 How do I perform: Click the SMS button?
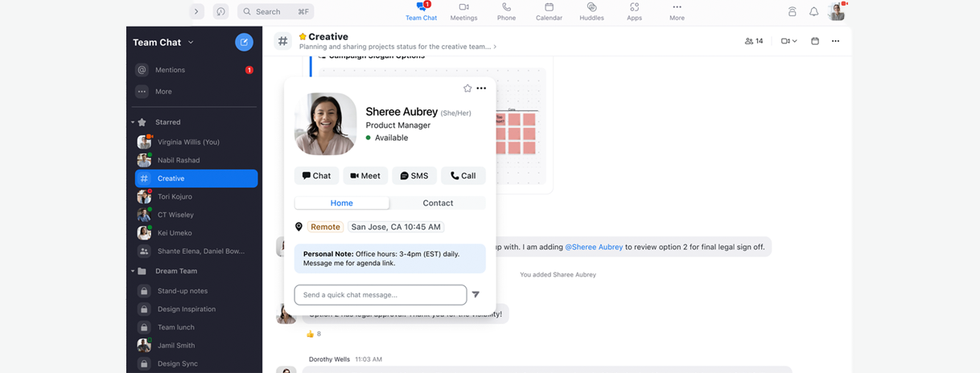(414, 175)
